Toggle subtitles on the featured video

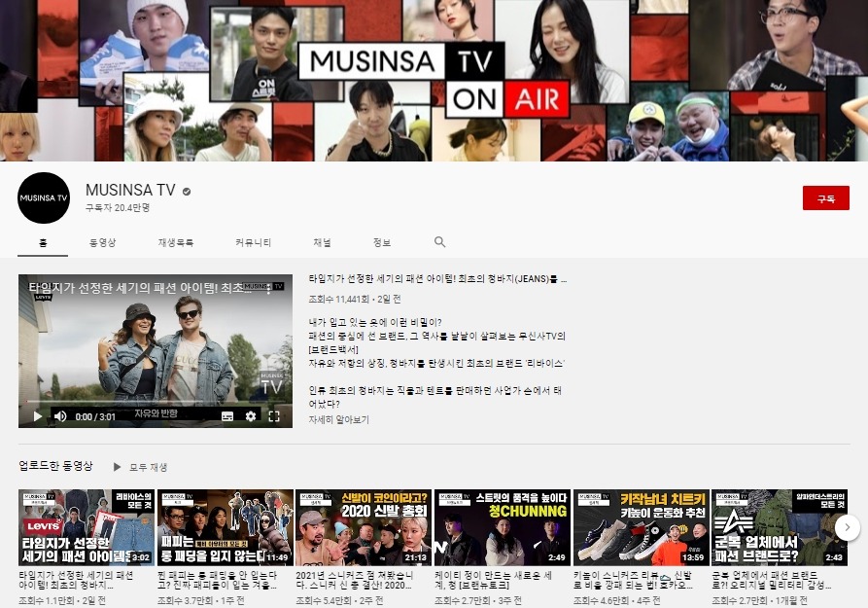click(x=227, y=416)
